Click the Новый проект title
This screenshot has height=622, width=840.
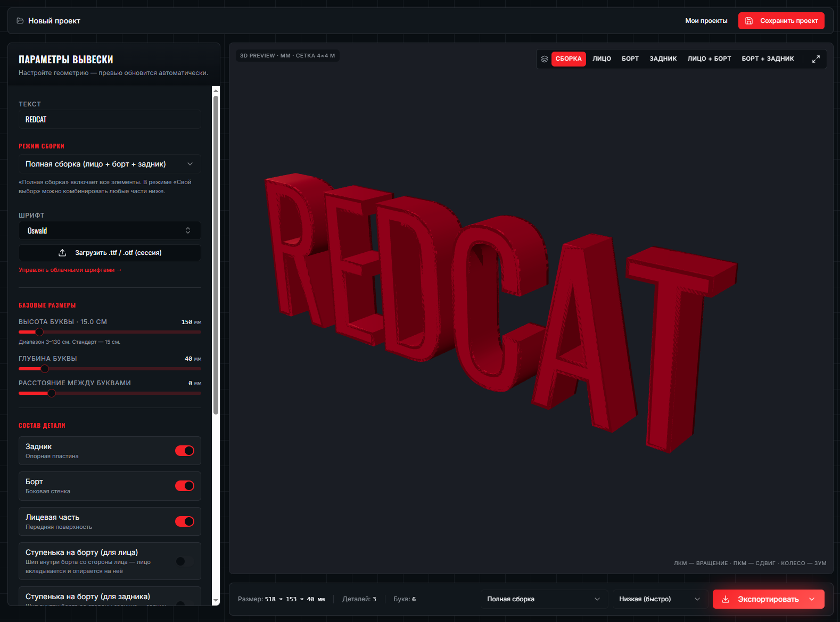pyautogui.click(x=54, y=21)
